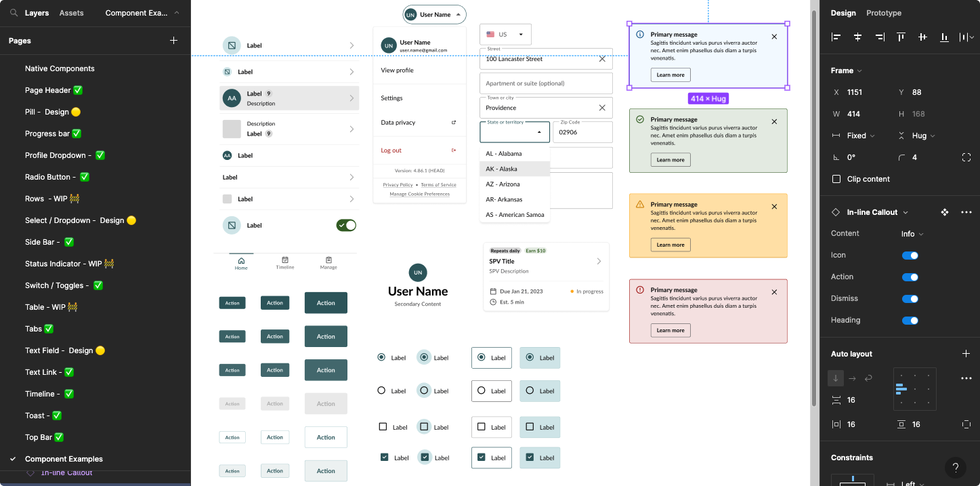
Task: Align left using the alignment icon
Action: pyautogui.click(x=836, y=37)
